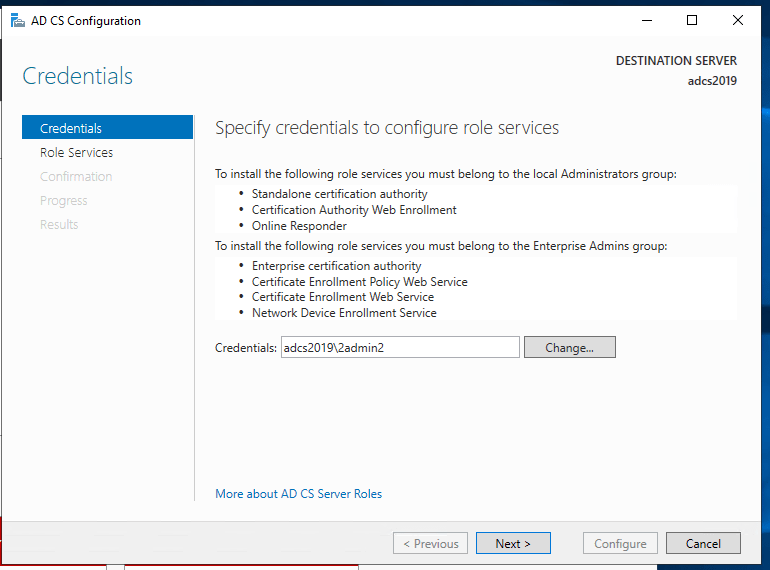Click the Online Responder list entry

coord(299,226)
